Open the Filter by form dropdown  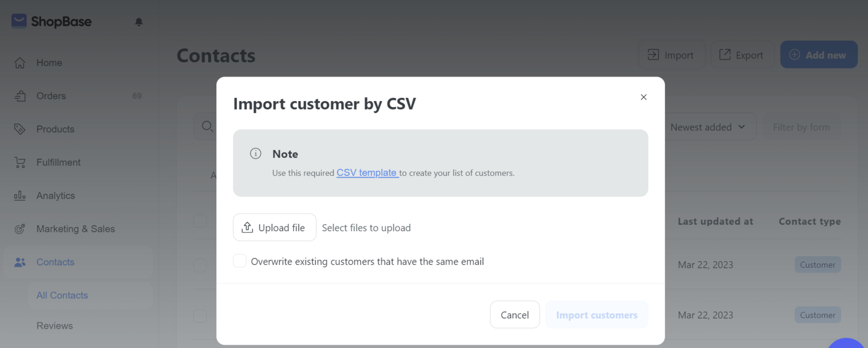[x=801, y=127]
